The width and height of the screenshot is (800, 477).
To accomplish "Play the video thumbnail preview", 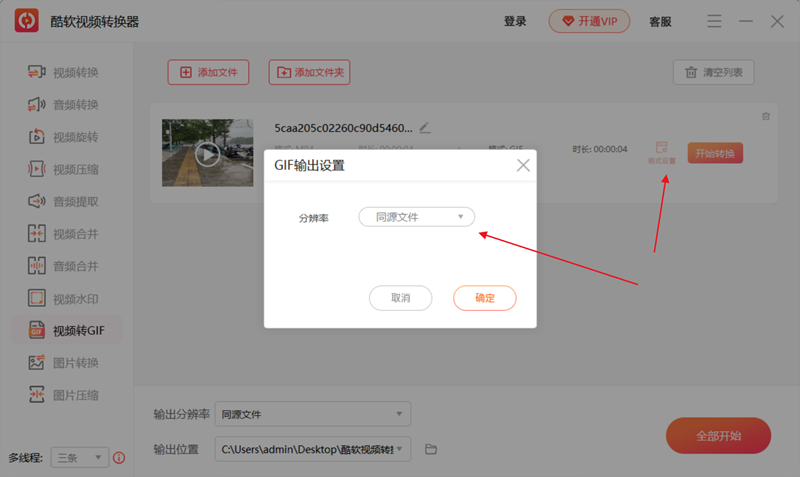I will (x=207, y=154).
